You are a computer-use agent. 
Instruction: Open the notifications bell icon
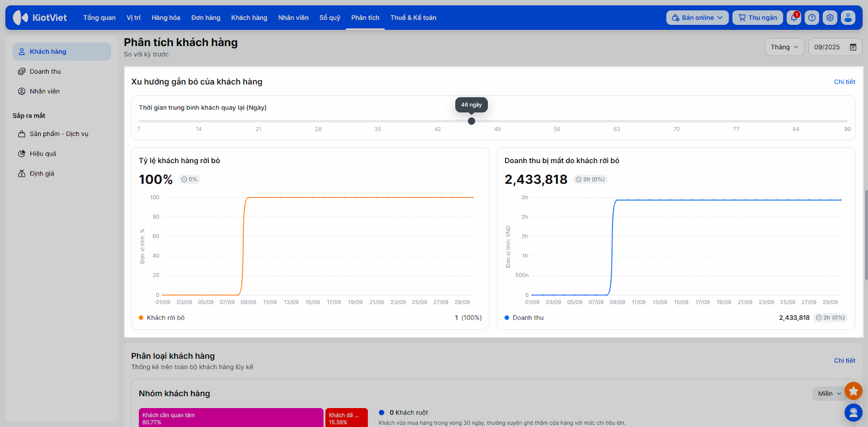(x=794, y=18)
